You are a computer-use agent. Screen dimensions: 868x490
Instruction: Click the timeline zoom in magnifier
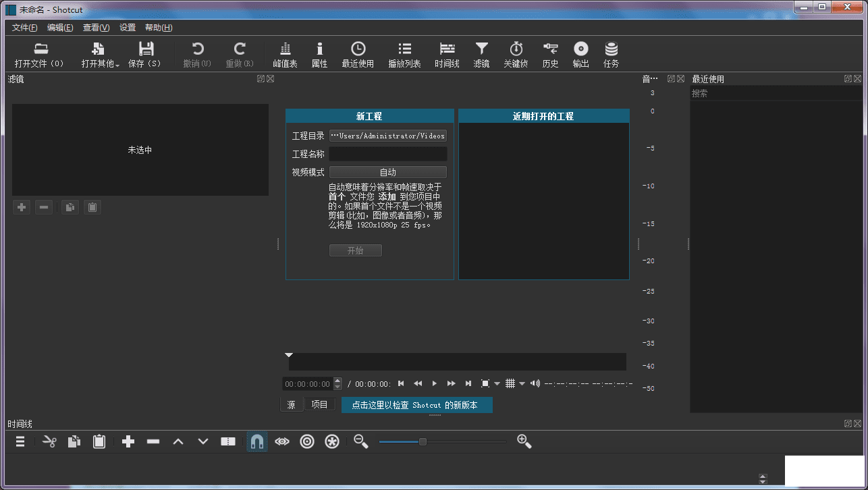pos(524,442)
